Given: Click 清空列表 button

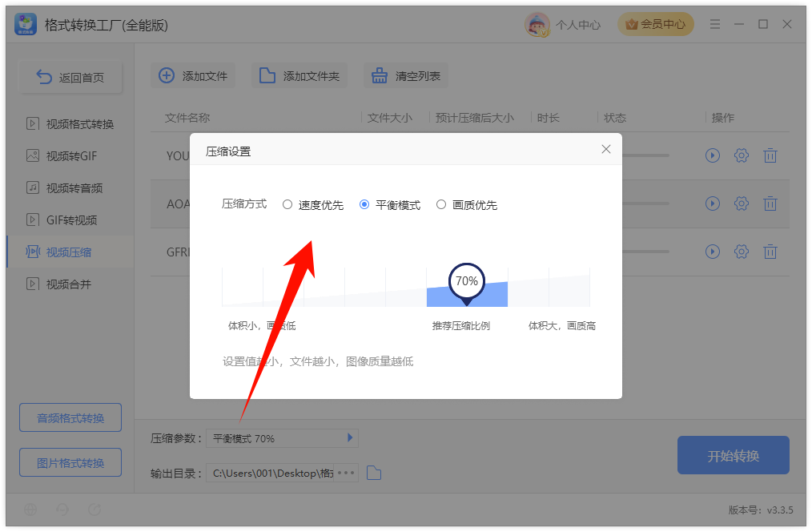Looking at the screenshot, I should pyautogui.click(x=405, y=76).
